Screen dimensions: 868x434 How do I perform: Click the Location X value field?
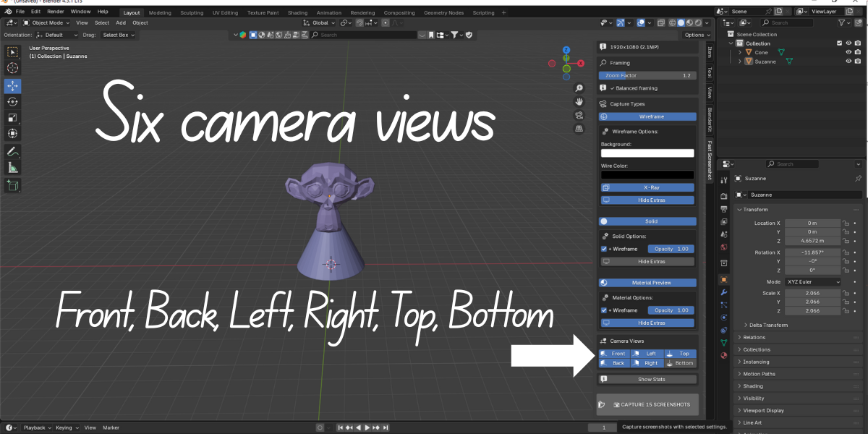click(x=812, y=223)
